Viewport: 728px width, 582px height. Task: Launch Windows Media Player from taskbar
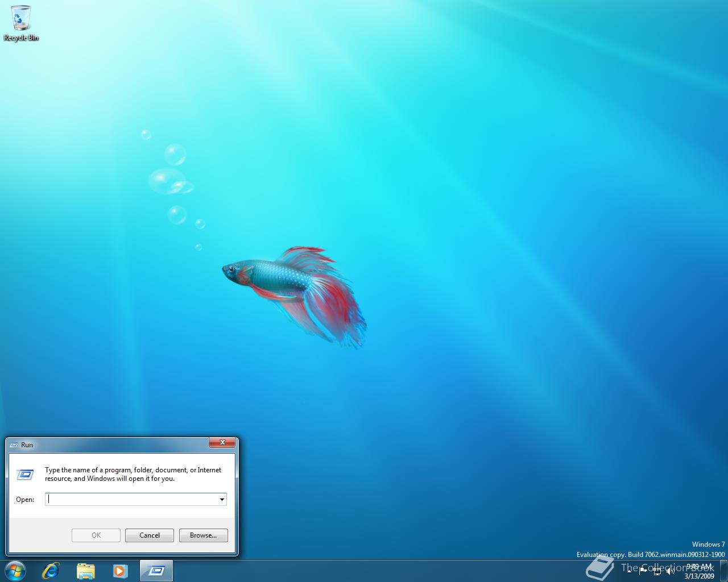(x=120, y=571)
